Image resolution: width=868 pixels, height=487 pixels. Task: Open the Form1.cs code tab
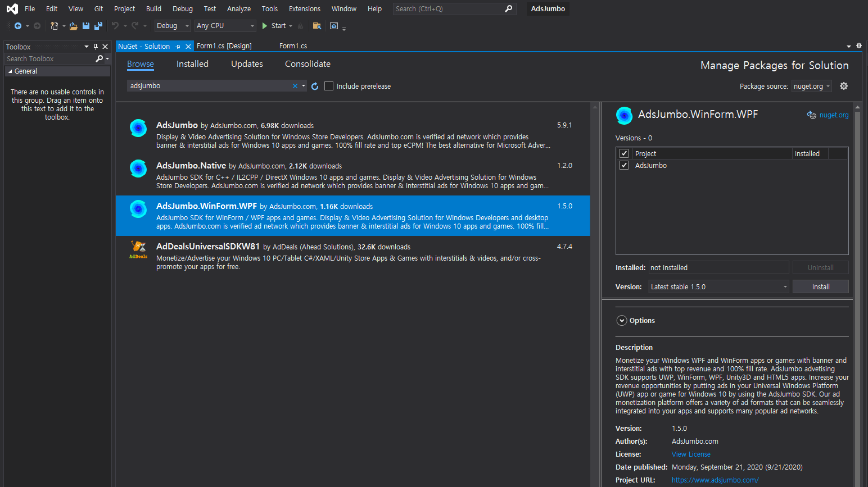click(x=293, y=46)
